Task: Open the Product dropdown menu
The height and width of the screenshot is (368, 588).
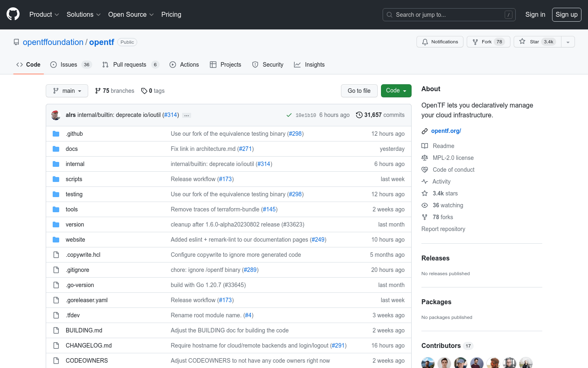Action: pos(44,14)
